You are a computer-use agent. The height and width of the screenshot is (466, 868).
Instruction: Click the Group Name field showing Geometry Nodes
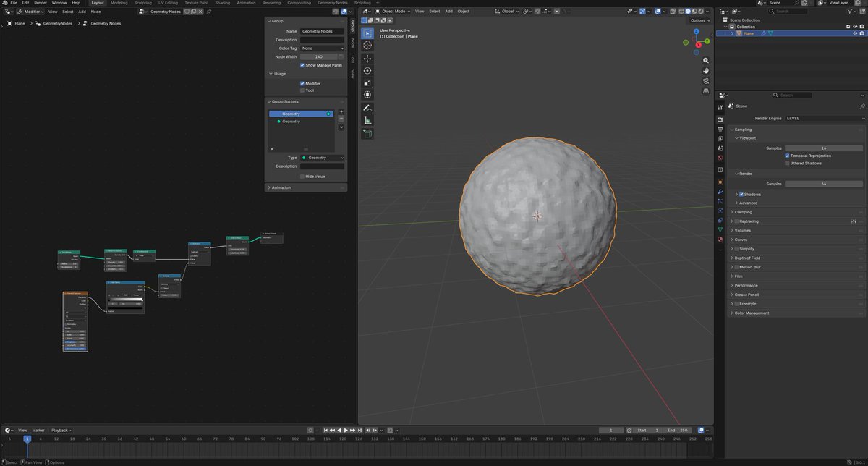click(x=321, y=31)
